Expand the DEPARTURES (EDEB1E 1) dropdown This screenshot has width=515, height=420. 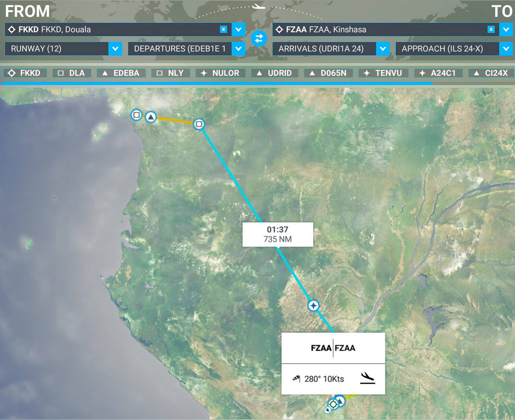187,49
